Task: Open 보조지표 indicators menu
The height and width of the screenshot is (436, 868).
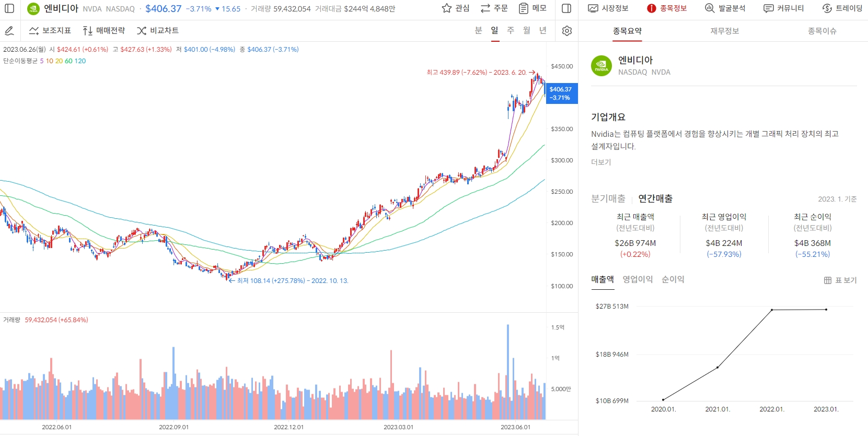Action: click(50, 31)
